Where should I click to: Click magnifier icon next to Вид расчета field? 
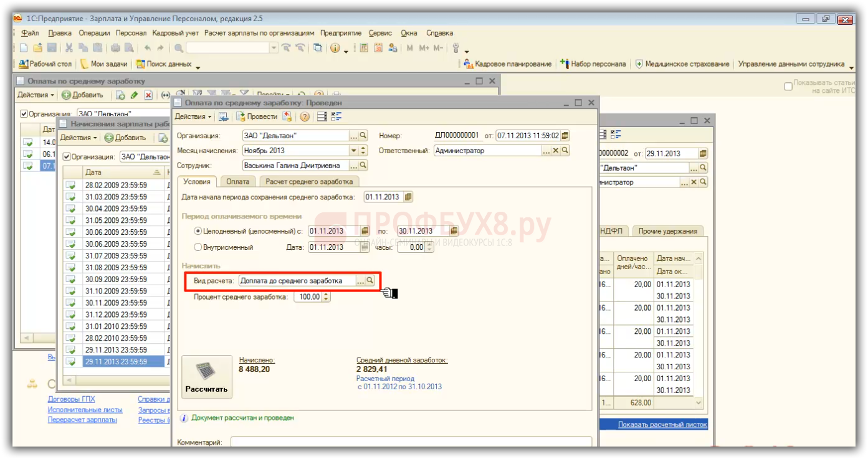pos(370,281)
